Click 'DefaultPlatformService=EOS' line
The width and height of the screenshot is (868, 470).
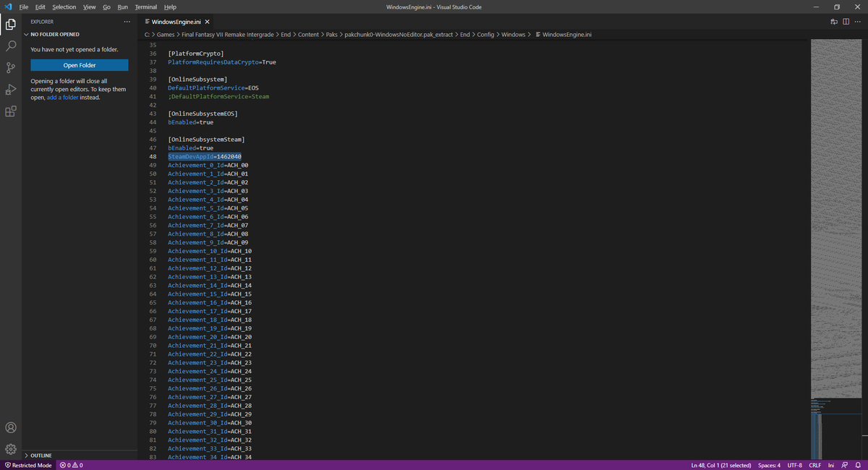coord(213,87)
